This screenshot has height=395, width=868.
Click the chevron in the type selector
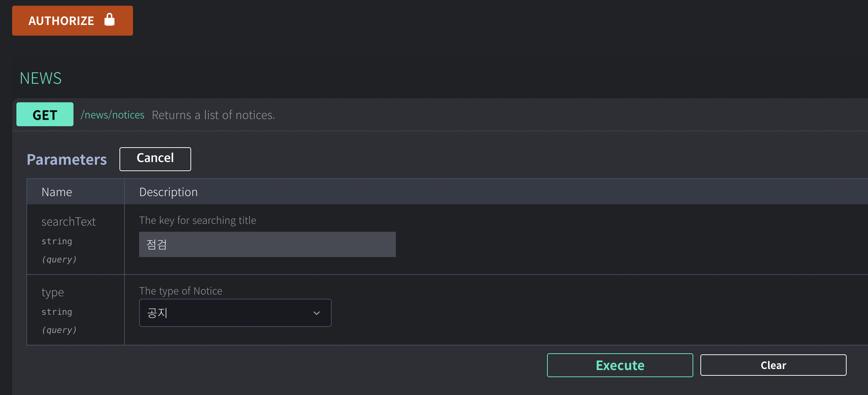tap(316, 313)
